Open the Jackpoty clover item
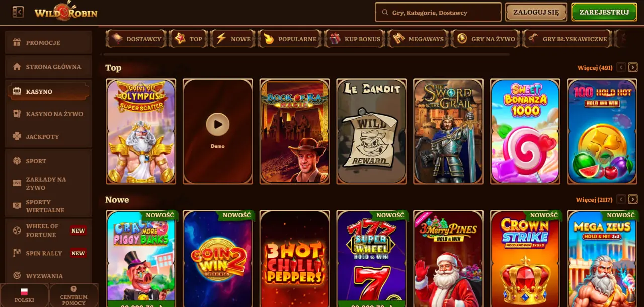 (x=48, y=136)
